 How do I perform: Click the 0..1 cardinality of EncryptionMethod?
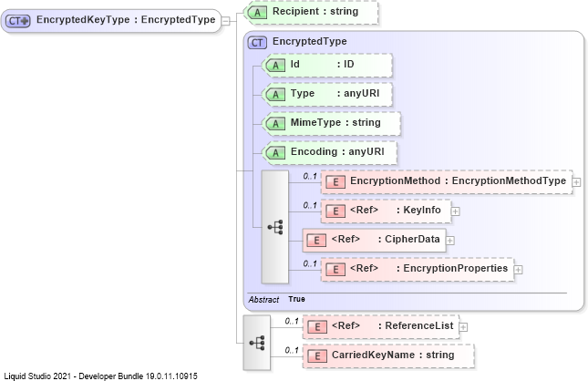(x=310, y=176)
